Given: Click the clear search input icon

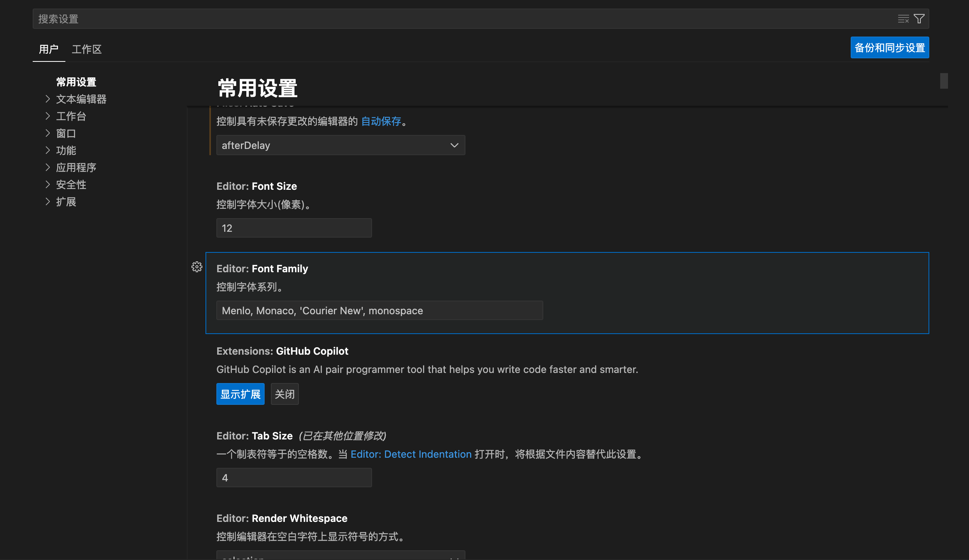Looking at the screenshot, I should pos(903,19).
